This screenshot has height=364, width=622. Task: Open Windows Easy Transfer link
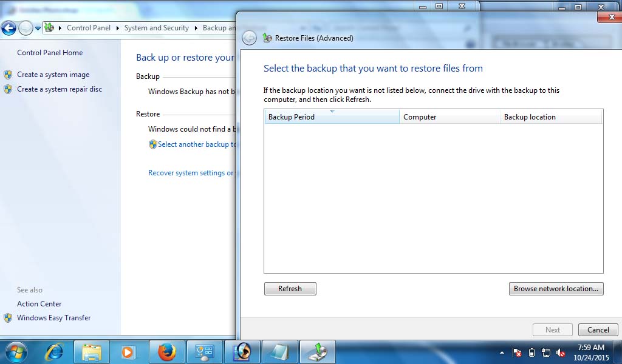[54, 318]
